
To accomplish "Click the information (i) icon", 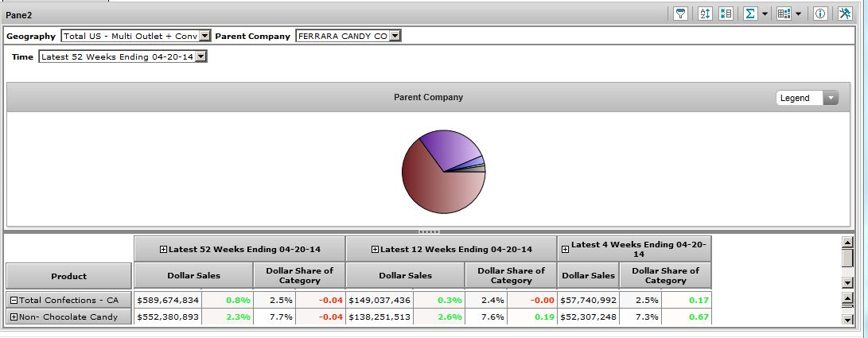I will click(x=820, y=14).
